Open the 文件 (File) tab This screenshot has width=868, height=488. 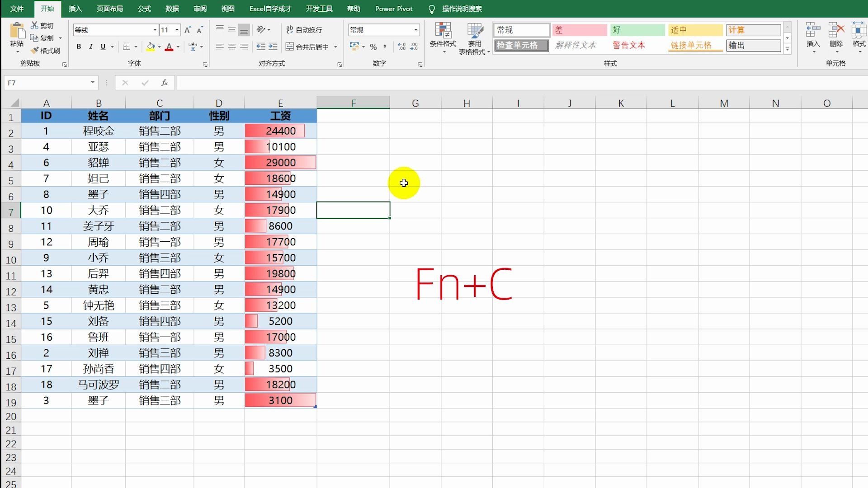[x=17, y=9]
